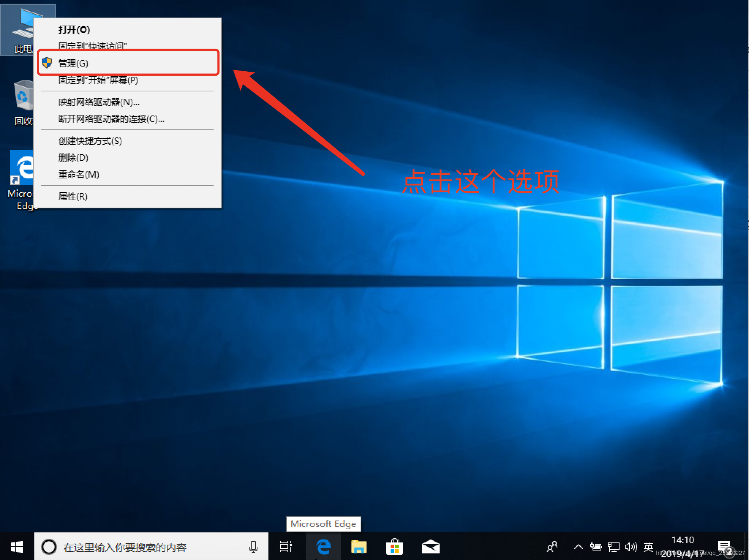Choose 属性(R) from the context menu
The width and height of the screenshot is (749, 560).
click(73, 197)
